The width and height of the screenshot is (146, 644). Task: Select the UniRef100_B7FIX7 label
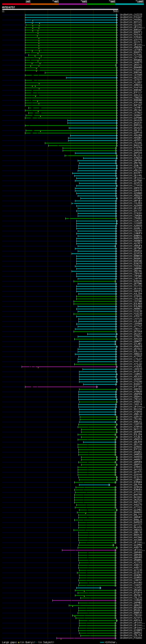(x=131, y=93)
